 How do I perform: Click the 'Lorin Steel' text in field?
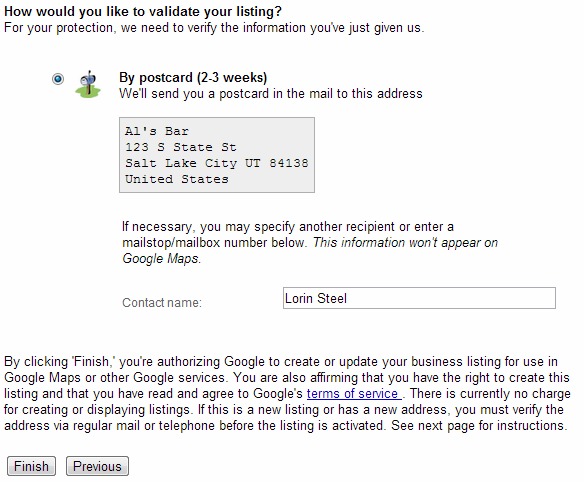coord(316,298)
